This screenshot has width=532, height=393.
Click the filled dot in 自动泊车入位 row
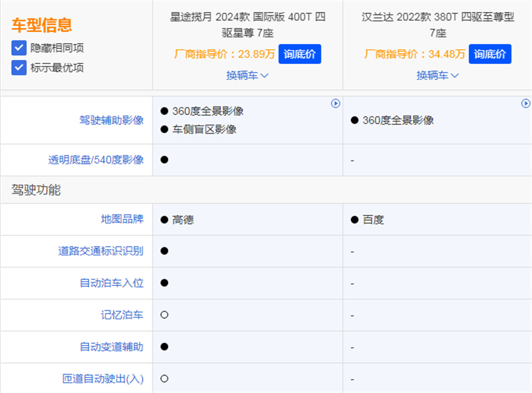click(164, 283)
